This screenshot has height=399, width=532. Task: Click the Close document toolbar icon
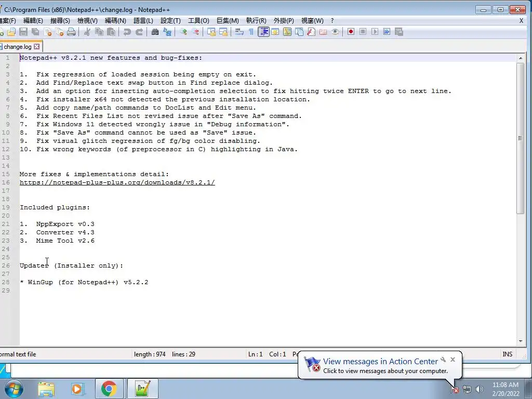[x=47, y=32]
